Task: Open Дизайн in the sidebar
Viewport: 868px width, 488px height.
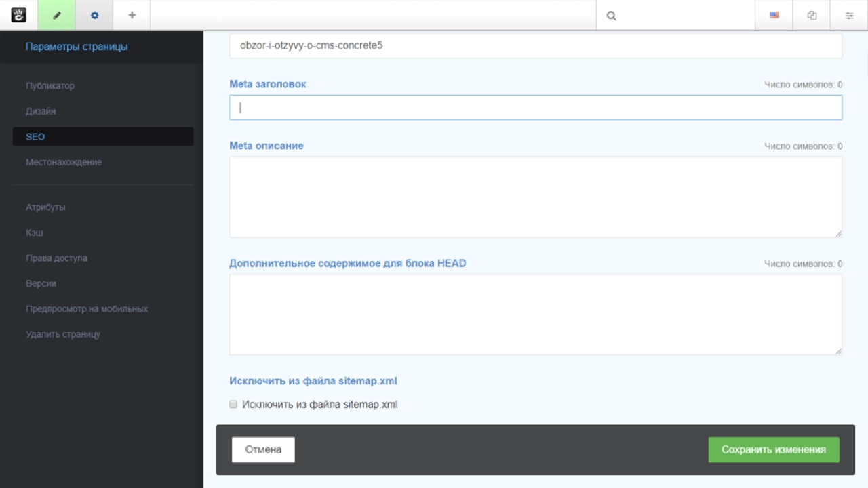Action: coord(41,111)
